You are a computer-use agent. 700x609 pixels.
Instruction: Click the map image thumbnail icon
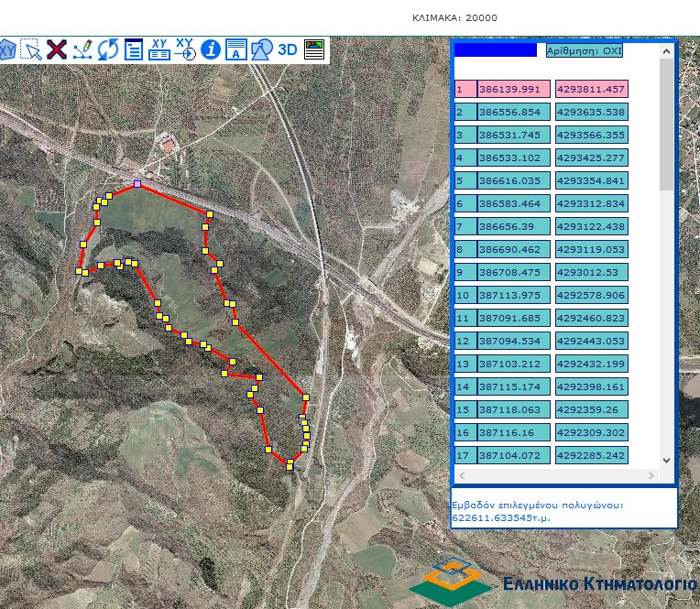(314, 49)
